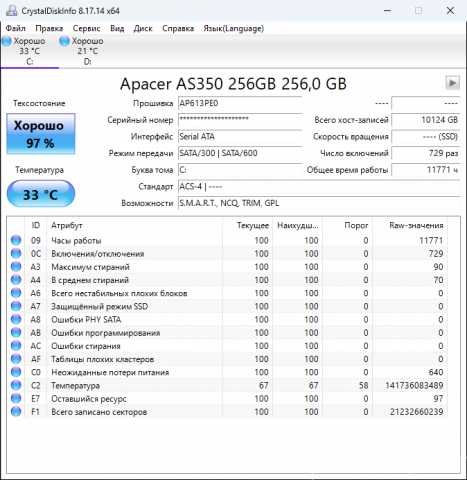Click the Raw-значения column header
The image size is (467, 480).
410,226
